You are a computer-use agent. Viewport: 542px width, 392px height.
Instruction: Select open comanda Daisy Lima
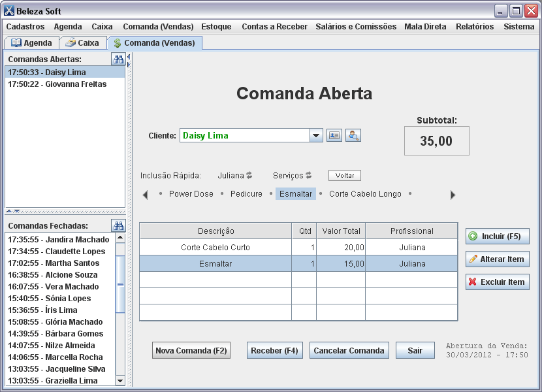tap(65, 73)
